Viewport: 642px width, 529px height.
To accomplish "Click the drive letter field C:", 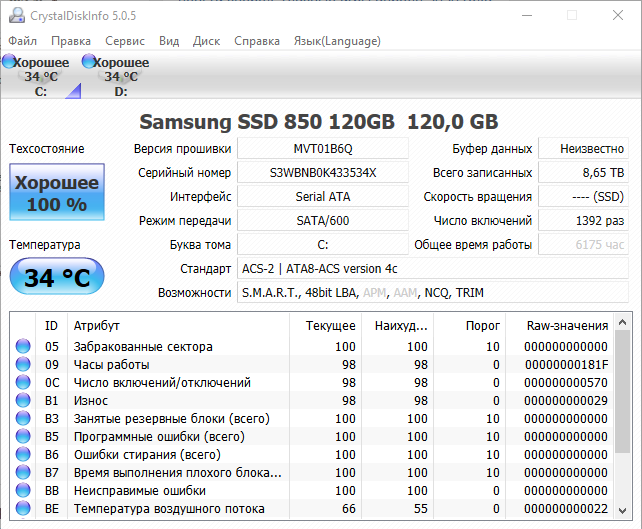I will point(323,245).
